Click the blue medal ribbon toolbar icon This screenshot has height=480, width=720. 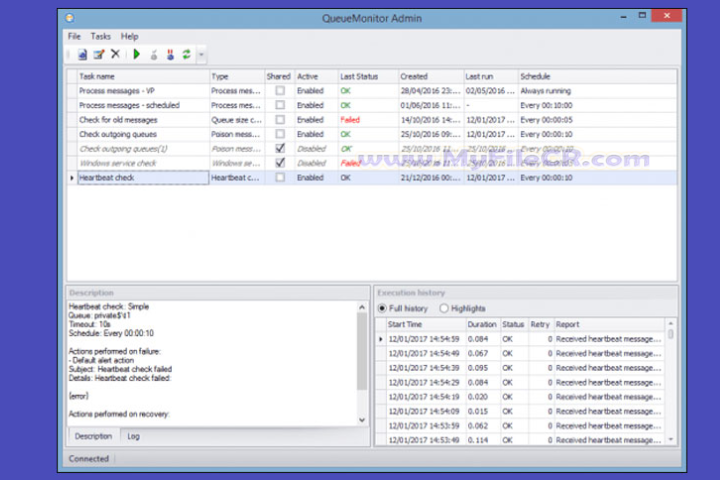pos(170,55)
